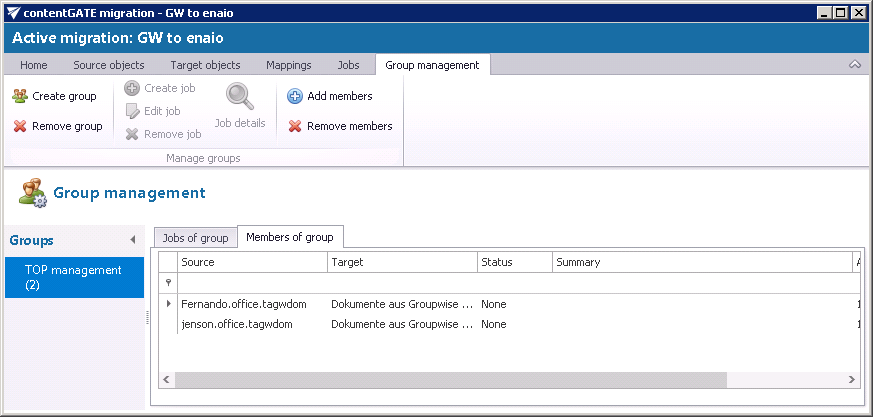Click the Remove group red X icon

[20, 126]
